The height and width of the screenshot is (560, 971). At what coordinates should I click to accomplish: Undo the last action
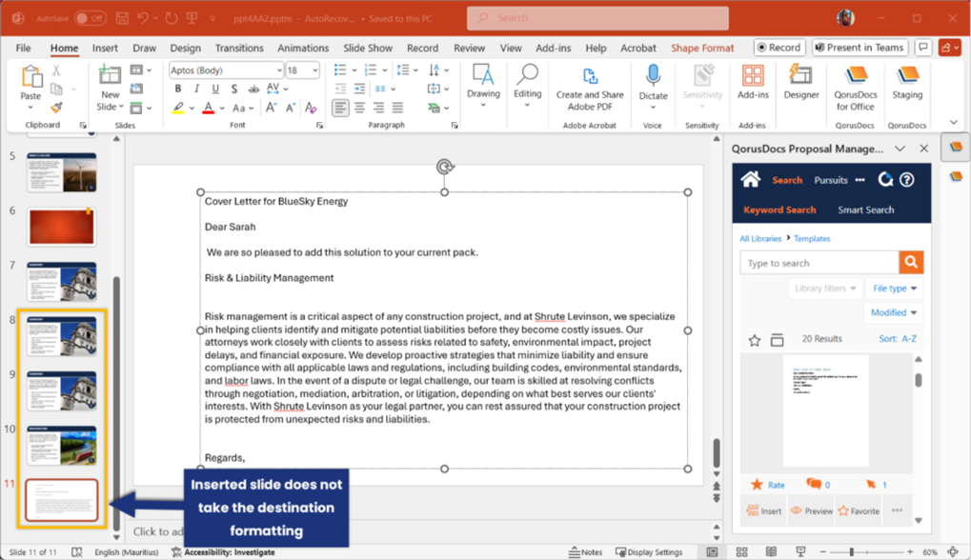(143, 18)
